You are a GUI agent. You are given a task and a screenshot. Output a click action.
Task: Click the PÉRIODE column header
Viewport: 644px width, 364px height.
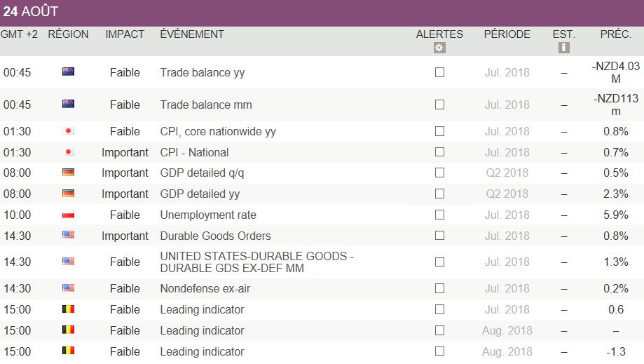point(507,34)
